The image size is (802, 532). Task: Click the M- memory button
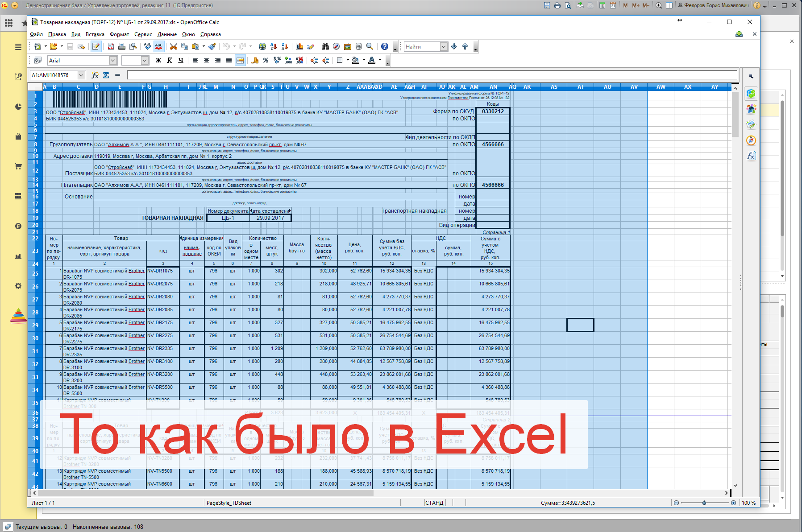click(x=646, y=5)
